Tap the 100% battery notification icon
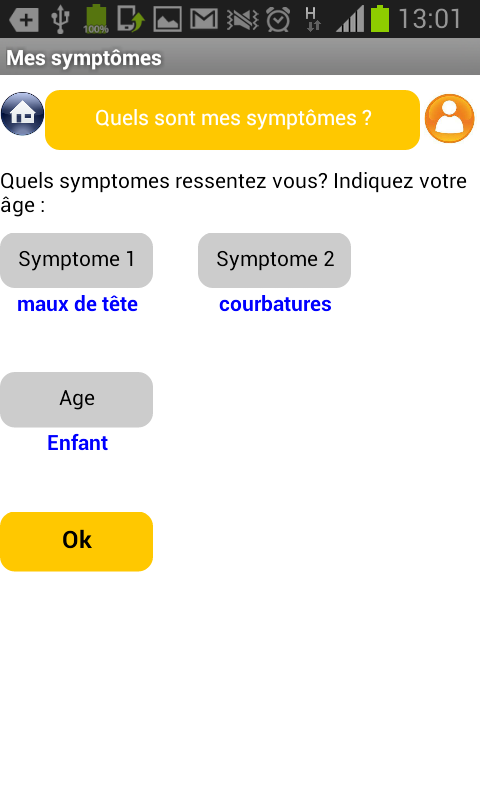The image size is (480, 800). pos(96,19)
